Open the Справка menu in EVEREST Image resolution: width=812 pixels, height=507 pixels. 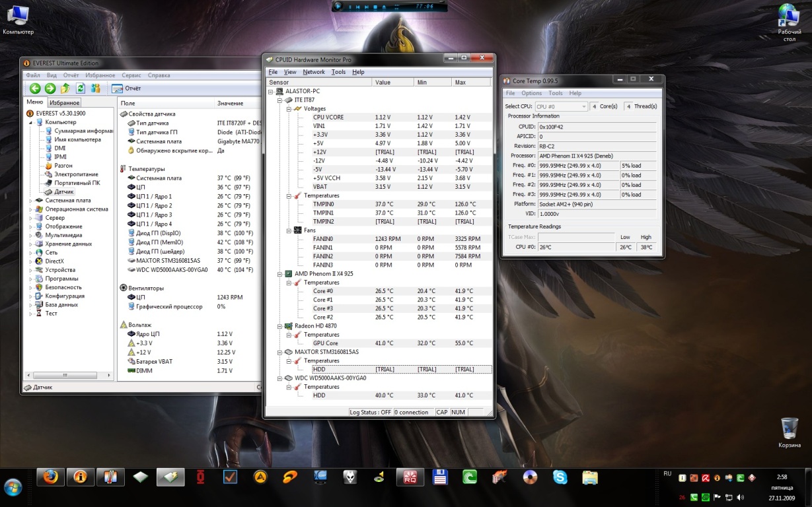tap(159, 75)
